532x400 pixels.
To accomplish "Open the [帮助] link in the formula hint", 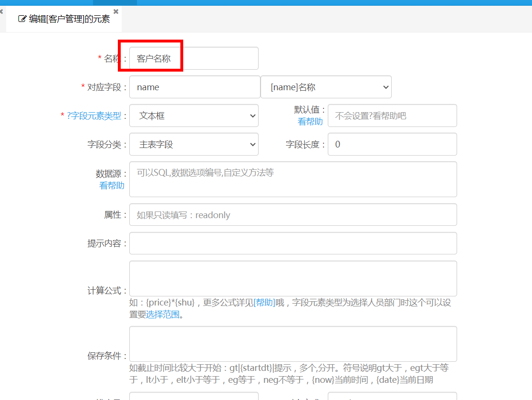I will pos(264,303).
